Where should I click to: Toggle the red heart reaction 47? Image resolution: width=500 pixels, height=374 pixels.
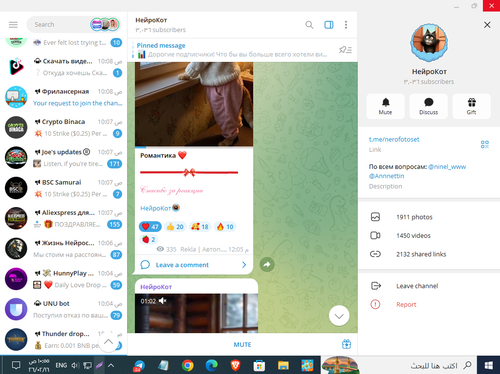tap(150, 227)
